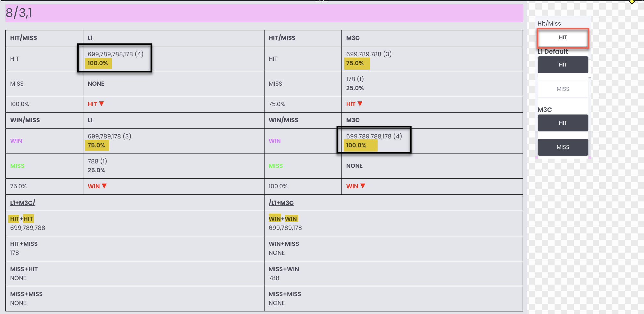Click the dark MISS button under M3C
This screenshot has height=314, width=644.
pyautogui.click(x=563, y=147)
